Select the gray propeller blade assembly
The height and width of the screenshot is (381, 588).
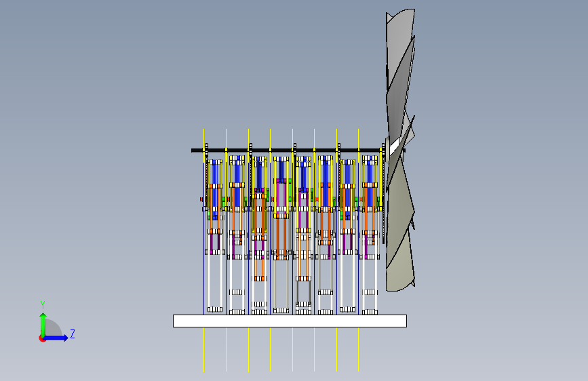pyautogui.click(x=401, y=150)
